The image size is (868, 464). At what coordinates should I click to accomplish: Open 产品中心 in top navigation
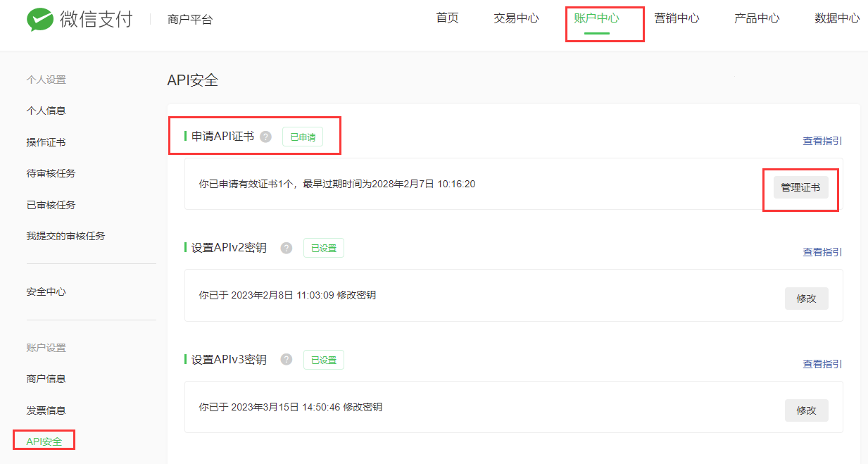click(757, 18)
